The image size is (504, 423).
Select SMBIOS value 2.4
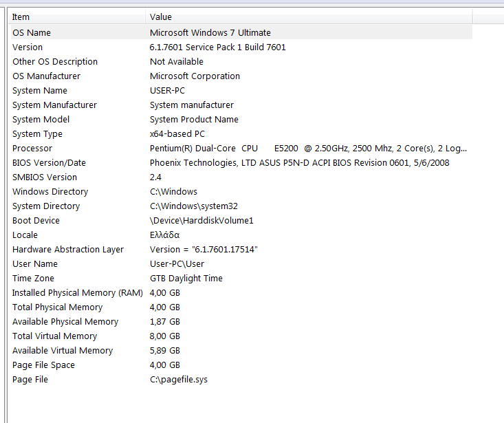coord(155,177)
